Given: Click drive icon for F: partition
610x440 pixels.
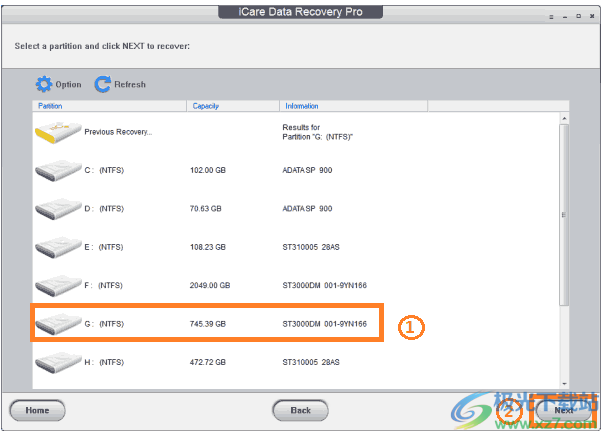Looking at the screenshot, I should pos(58,286).
